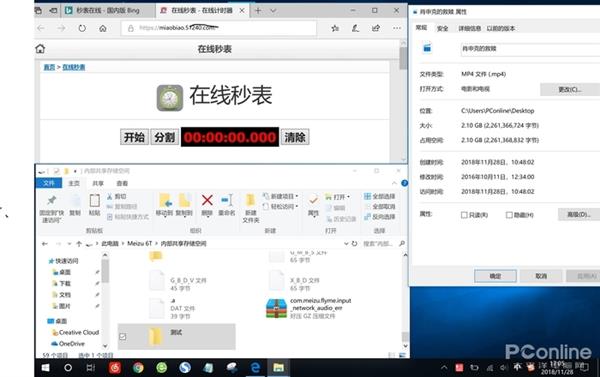The image size is (600, 377).
Task: Switch to the View ribbon tab
Action: tap(122, 183)
